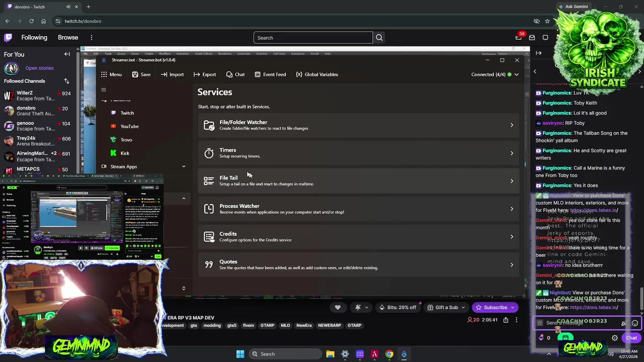Open the Browse tab on Twitch

pos(68,38)
